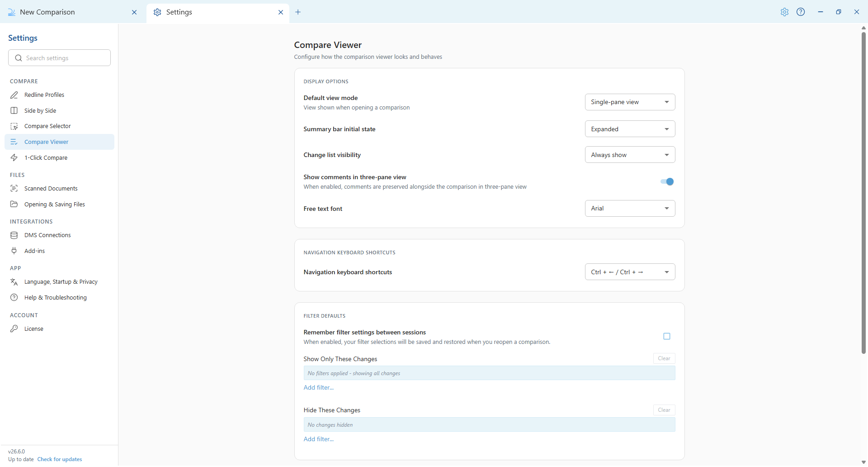The image size is (868, 467).
Task: Open settings via top-right gear icon
Action: tap(784, 12)
